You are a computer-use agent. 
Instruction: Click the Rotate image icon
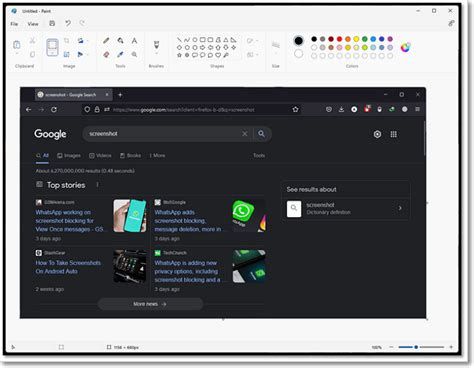(80, 41)
